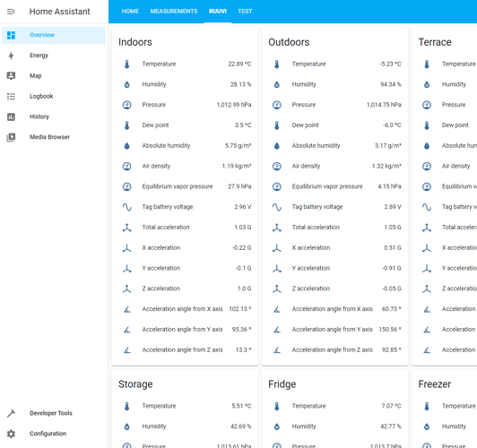
Task: Open the TEST tab
Action: [245, 12]
